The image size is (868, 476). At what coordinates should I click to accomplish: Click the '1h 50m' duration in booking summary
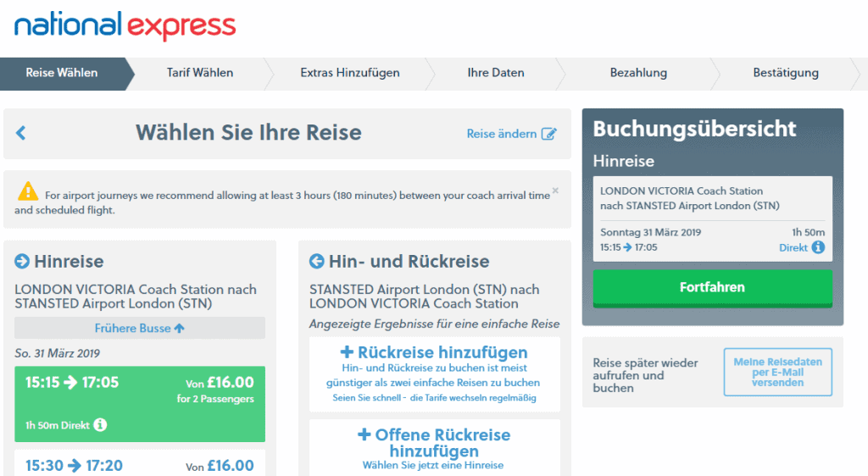(808, 232)
